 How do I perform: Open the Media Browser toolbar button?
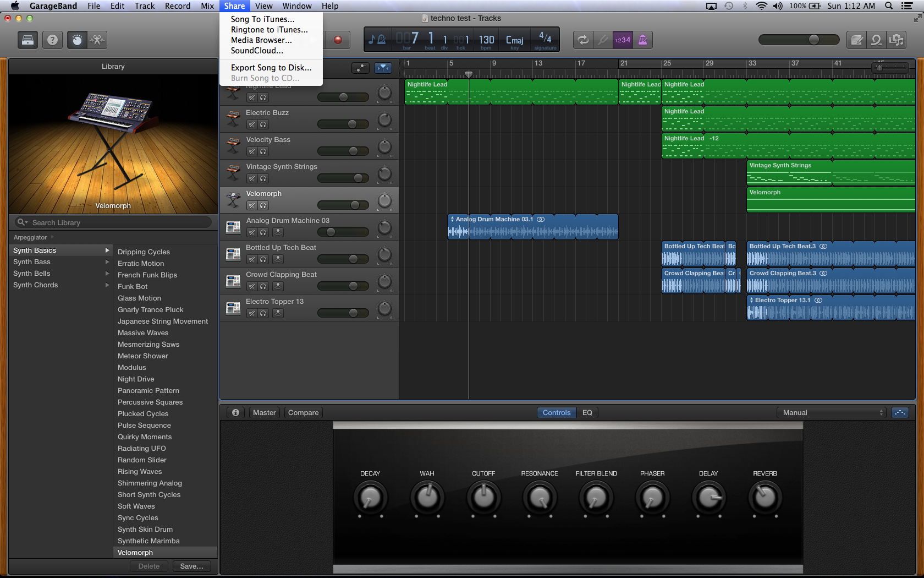897,40
